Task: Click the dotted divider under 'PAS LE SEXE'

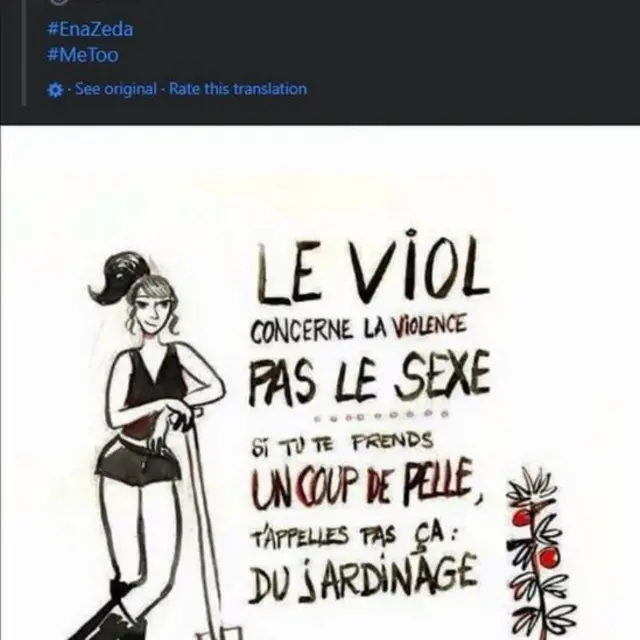Action: [382, 416]
